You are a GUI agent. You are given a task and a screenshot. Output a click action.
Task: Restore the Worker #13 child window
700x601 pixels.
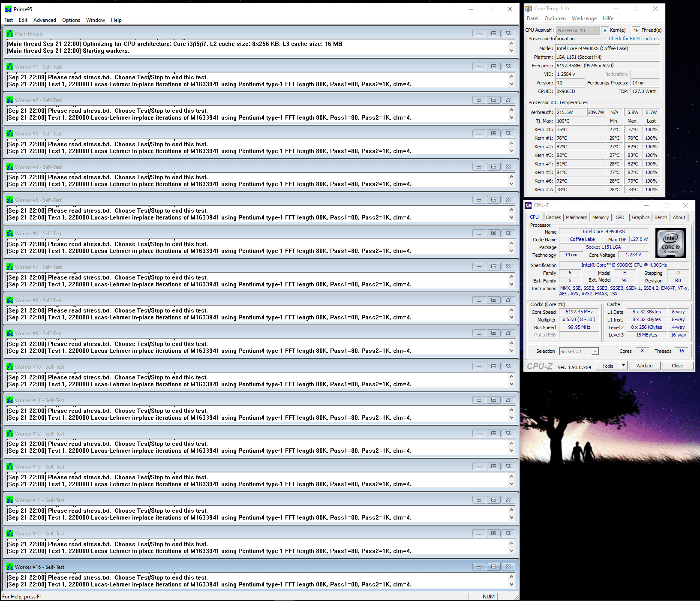493,466
